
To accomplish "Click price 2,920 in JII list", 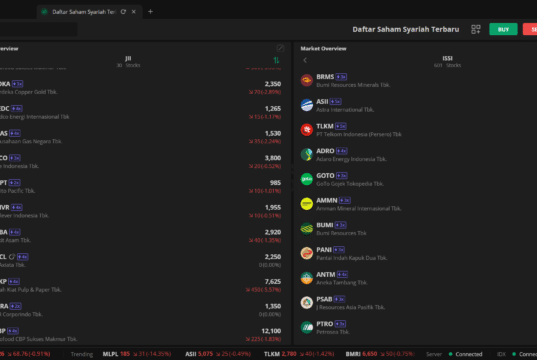I will (x=273, y=232).
